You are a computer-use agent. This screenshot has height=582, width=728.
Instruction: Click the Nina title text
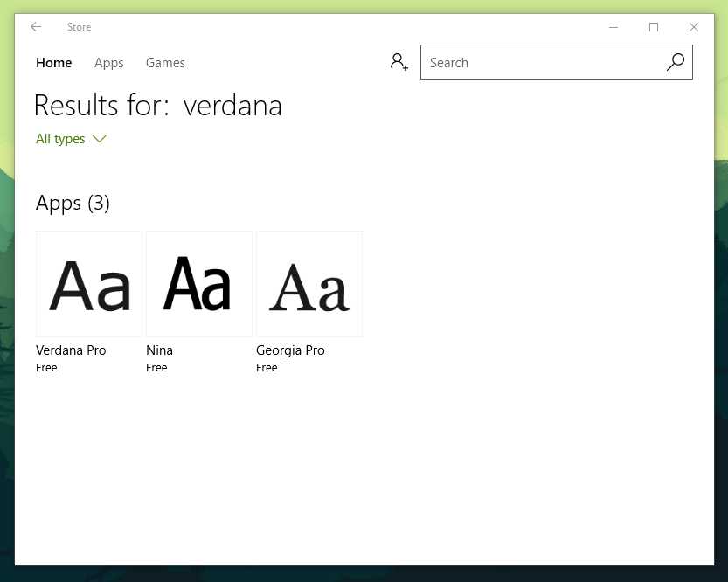tap(159, 350)
